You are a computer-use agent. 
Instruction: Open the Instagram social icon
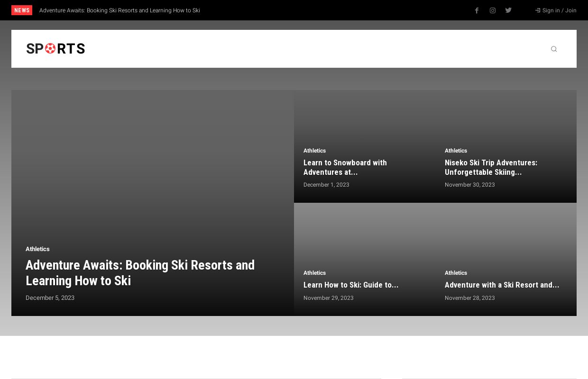click(493, 10)
